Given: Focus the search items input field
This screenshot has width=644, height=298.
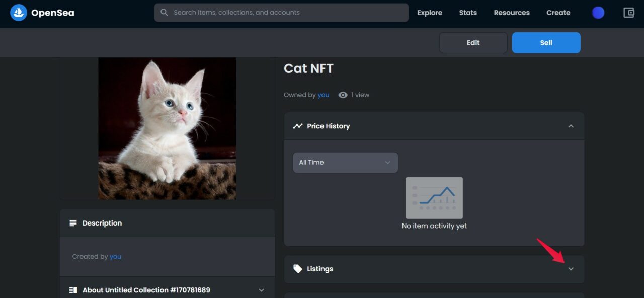Looking at the screenshot, I should [287, 13].
